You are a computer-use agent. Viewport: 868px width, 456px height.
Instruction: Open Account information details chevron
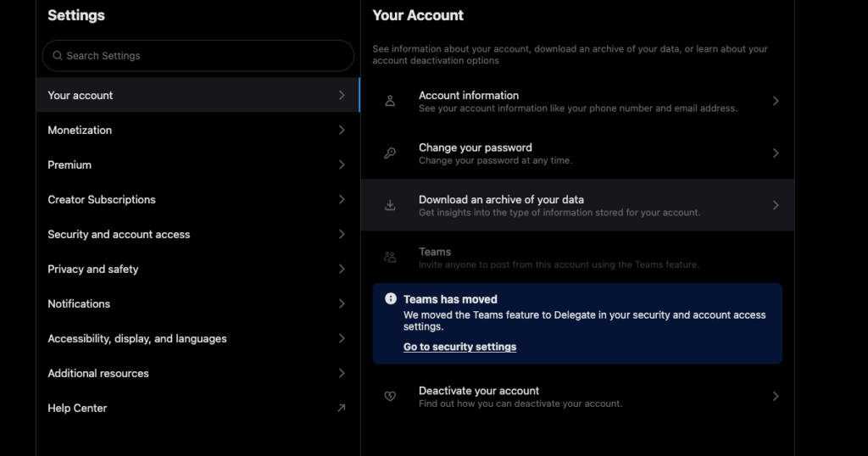(776, 101)
